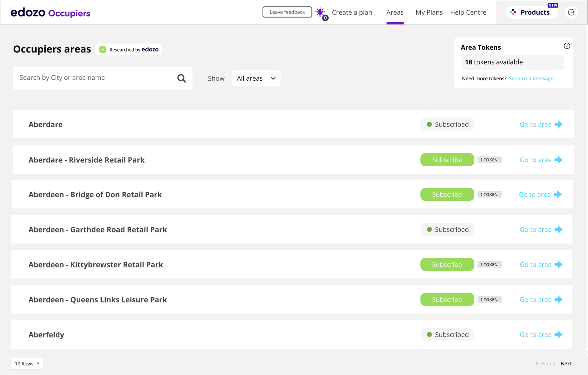
Task: Click the arrow icon for Aberdare - Riverside Retail Park
Action: pos(559,160)
